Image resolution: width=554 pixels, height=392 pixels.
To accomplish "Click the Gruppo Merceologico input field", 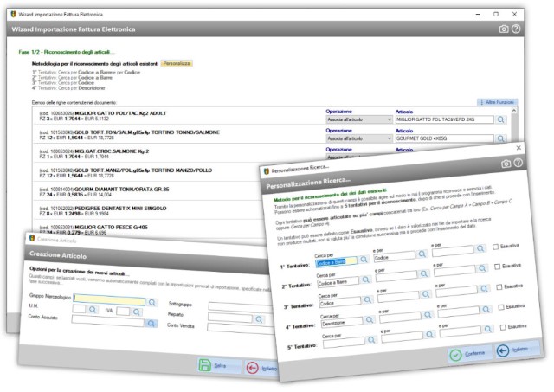I will (108, 297).
